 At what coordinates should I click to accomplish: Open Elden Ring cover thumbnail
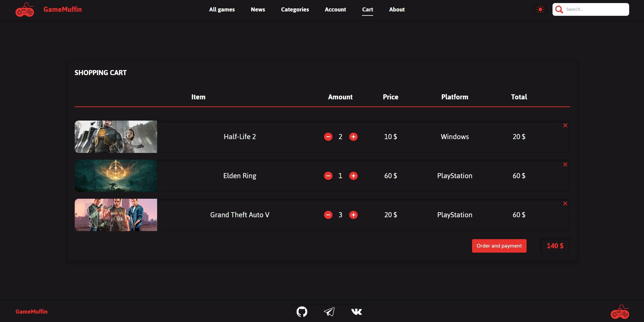pyautogui.click(x=116, y=176)
